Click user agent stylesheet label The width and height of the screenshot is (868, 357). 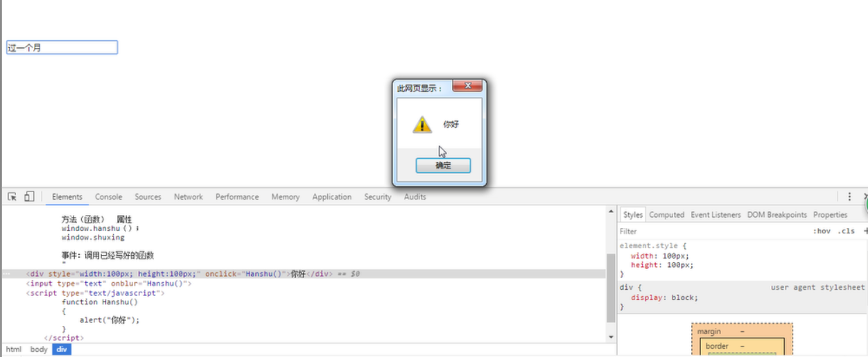click(817, 287)
